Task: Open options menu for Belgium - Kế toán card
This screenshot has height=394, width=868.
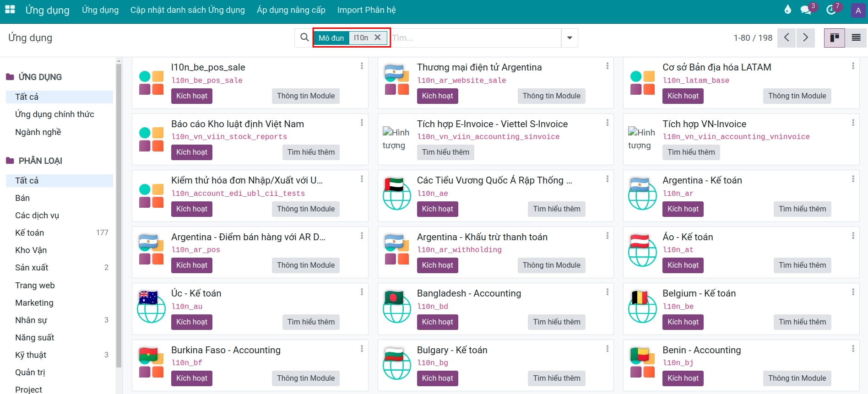Action: tap(853, 292)
